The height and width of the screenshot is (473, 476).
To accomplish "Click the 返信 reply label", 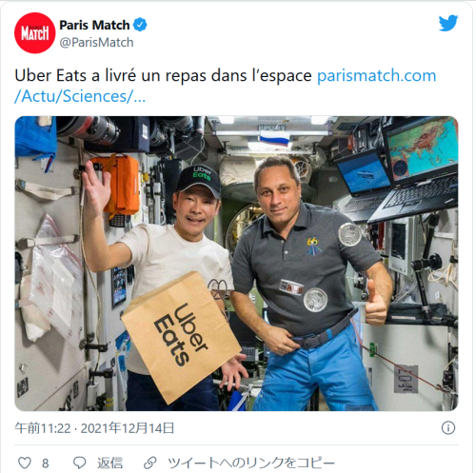I will click(x=109, y=463).
